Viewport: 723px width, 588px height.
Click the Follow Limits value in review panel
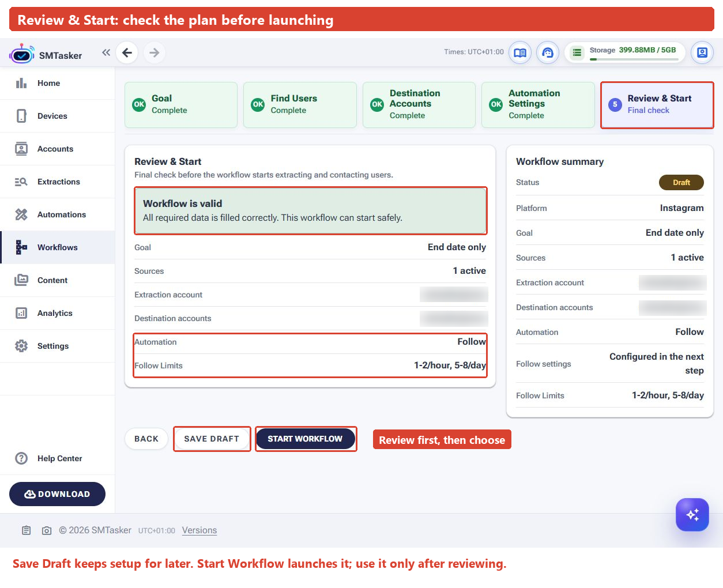click(x=450, y=365)
